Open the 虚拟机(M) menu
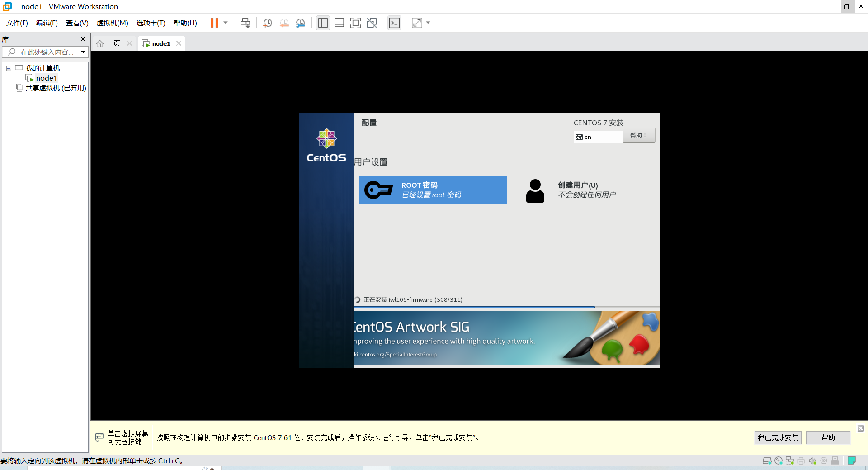 (113, 23)
